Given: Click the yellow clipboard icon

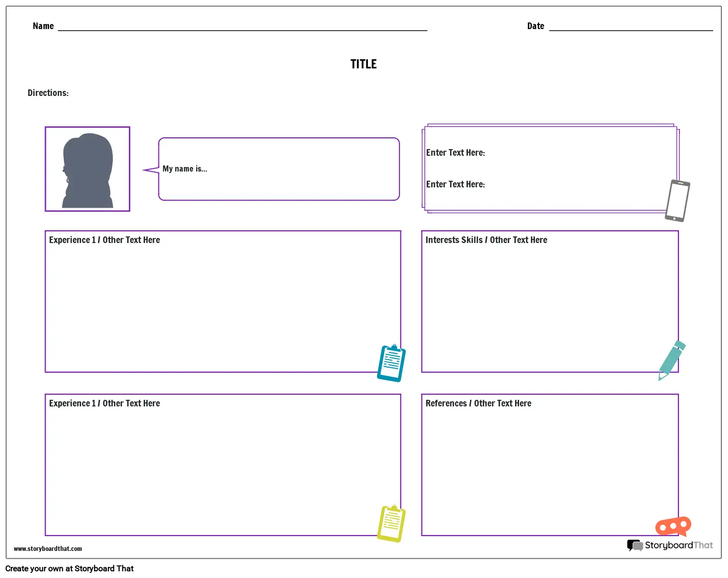Looking at the screenshot, I should pyautogui.click(x=391, y=523).
